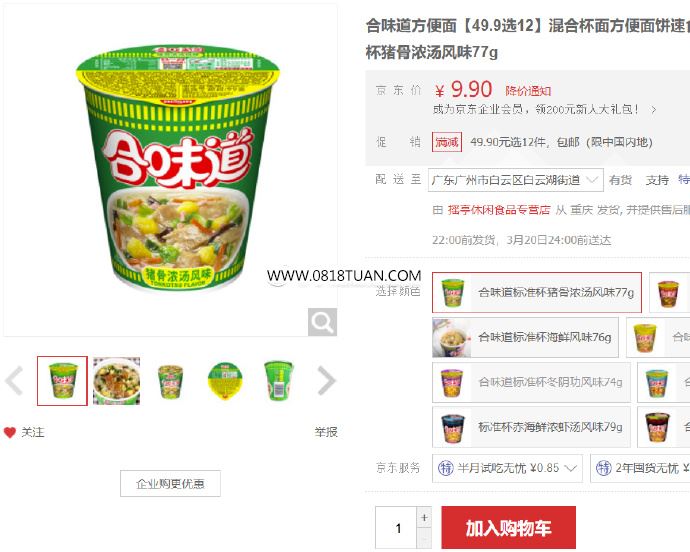Screen dimensions: 690x552
Task: Expand 2年国货无忧 service option
Action: 640,468
